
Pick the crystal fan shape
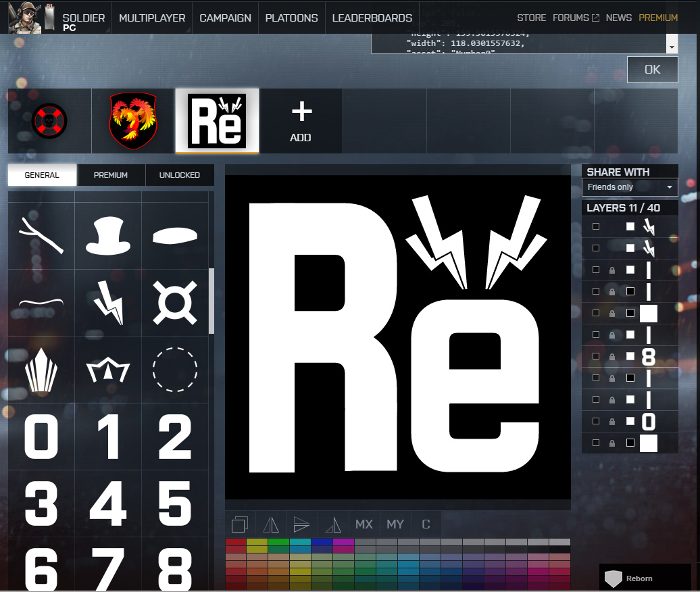41,370
